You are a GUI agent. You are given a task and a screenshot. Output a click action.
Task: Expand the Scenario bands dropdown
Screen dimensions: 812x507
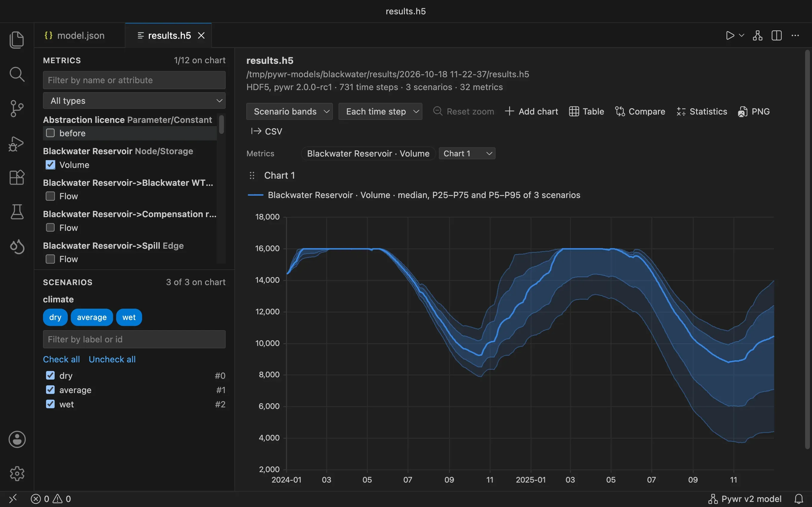click(x=289, y=111)
